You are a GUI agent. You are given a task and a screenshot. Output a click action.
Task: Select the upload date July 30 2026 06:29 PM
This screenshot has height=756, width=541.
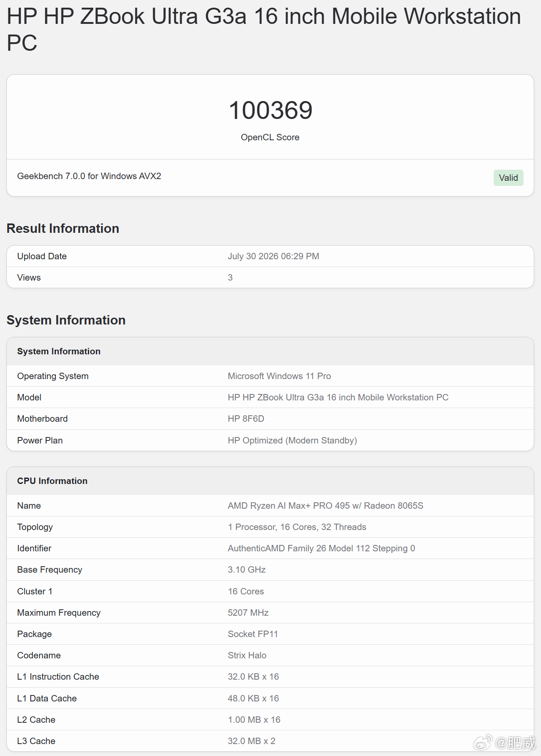(x=273, y=256)
